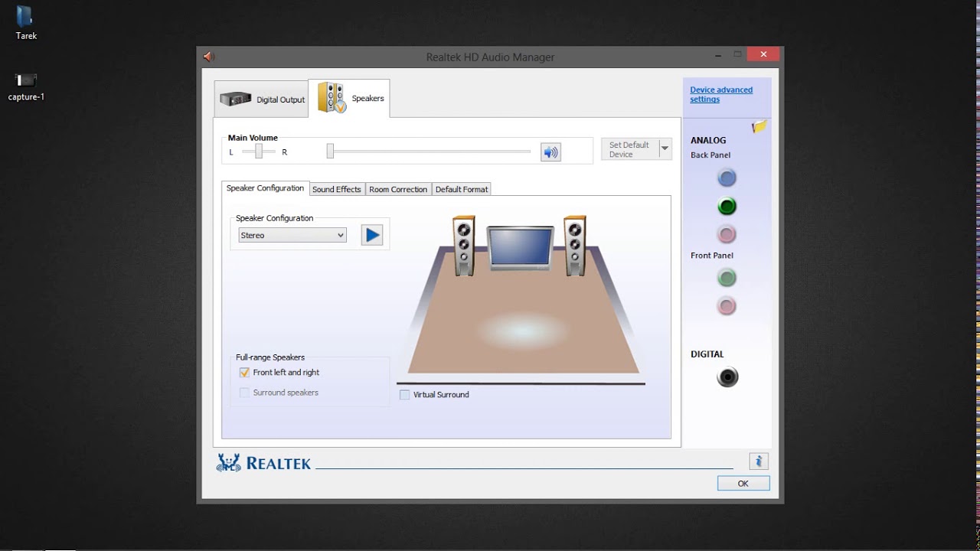Click the green back panel jack

(727, 206)
